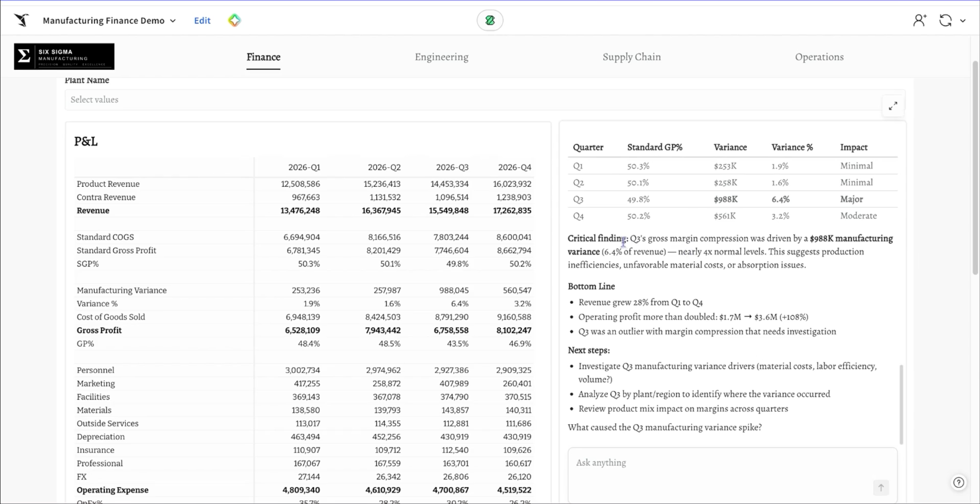
Task: Click the 2026-Q1 column header
Action: (304, 167)
